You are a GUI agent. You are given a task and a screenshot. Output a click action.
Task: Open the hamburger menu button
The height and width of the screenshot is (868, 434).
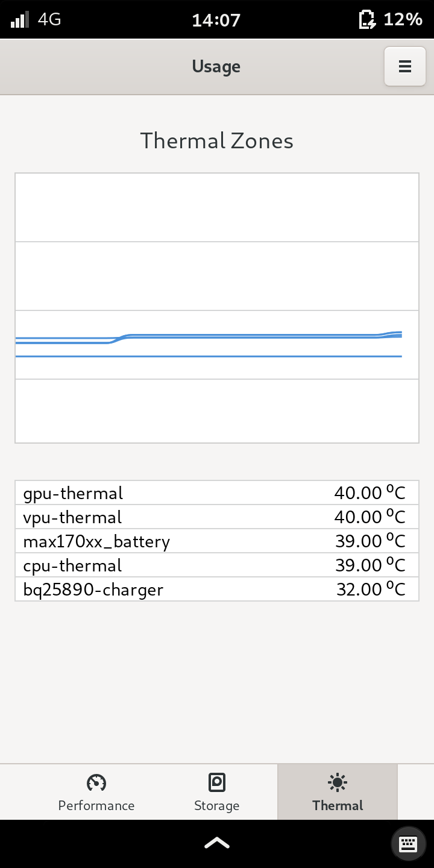(x=405, y=66)
